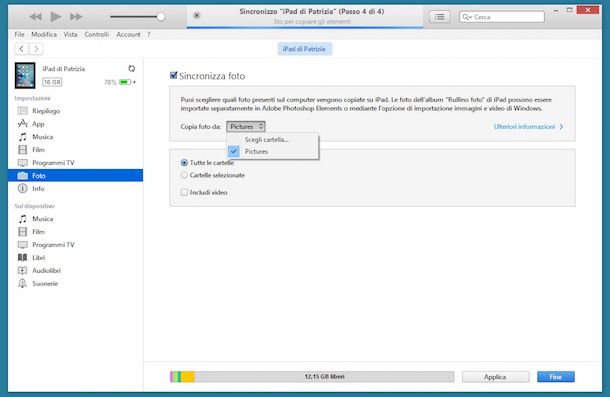Click the sync status title text
Image resolution: width=610 pixels, height=397 pixels.
312,12
